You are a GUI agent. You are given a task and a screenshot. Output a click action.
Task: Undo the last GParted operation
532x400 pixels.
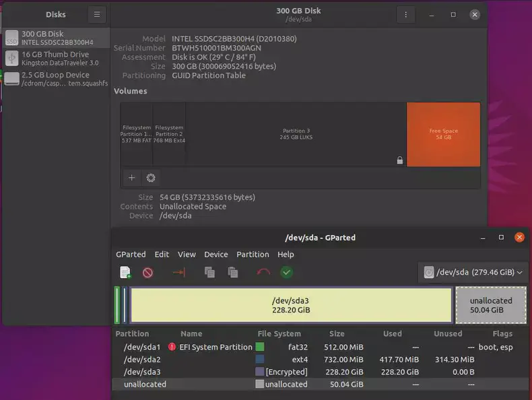coord(263,272)
